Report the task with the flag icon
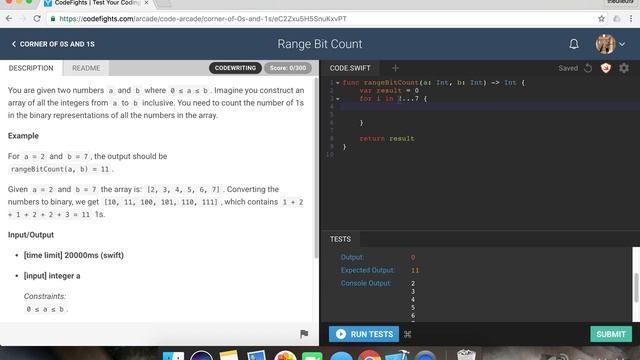Viewport: 640px width, 360px height. tap(304, 334)
